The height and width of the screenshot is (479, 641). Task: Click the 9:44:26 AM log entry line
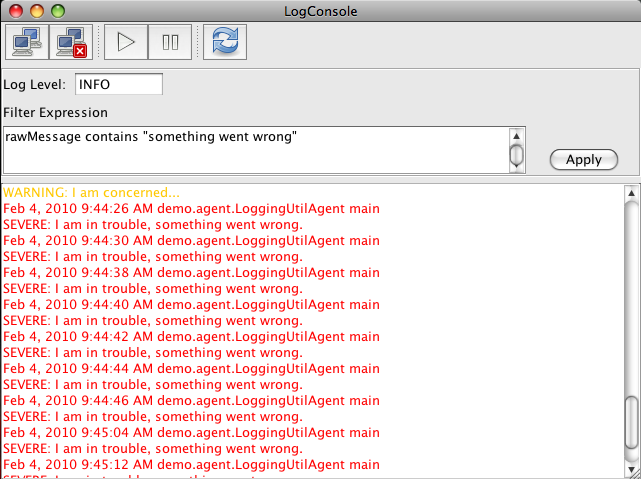pos(191,208)
